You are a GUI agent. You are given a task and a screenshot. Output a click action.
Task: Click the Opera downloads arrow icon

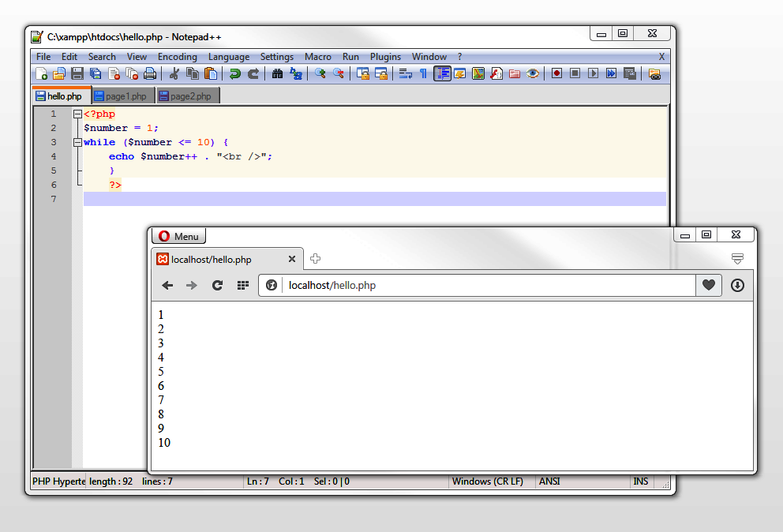point(737,286)
